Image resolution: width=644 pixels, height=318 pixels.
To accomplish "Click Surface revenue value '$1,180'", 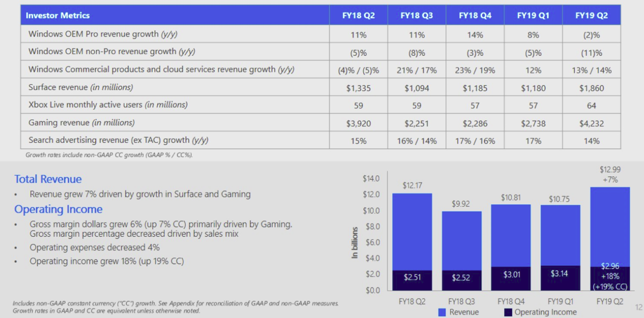I will [x=533, y=88].
